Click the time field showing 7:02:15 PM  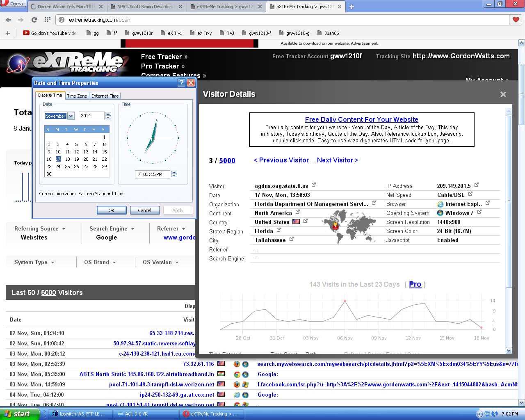153,174
